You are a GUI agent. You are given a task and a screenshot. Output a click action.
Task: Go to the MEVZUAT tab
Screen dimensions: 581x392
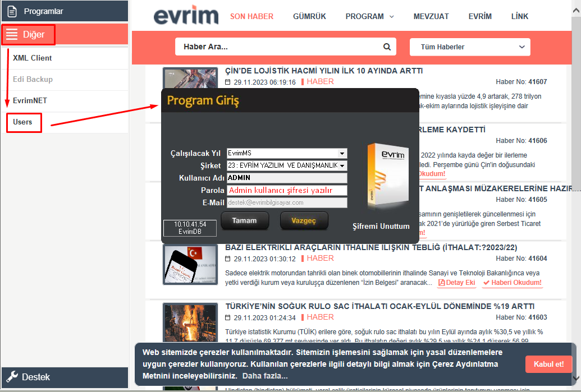[x=431, y=16]
